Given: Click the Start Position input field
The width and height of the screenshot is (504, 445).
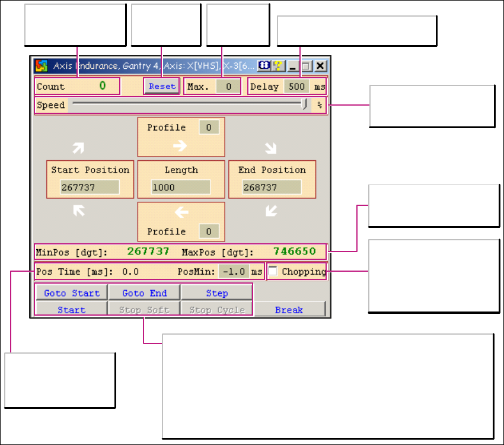Looking at the screenshot, I should pos(90,187).
